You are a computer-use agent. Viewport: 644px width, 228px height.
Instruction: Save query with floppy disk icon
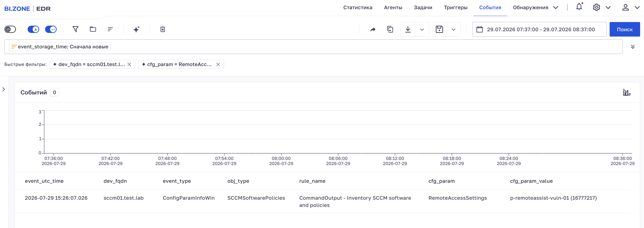pyautogui.click(x=439, y=29)
